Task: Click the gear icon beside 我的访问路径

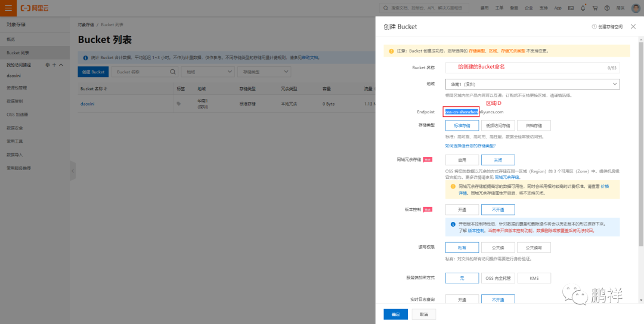Action: pos(48,65)
